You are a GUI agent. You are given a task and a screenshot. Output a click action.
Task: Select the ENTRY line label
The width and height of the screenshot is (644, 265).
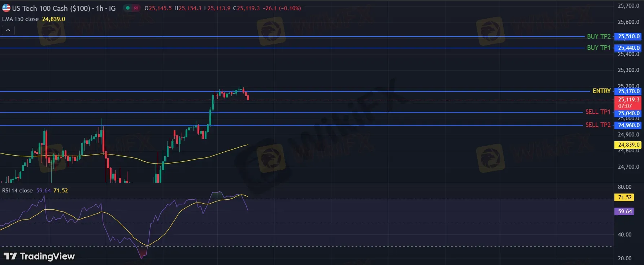pos(602,91)
